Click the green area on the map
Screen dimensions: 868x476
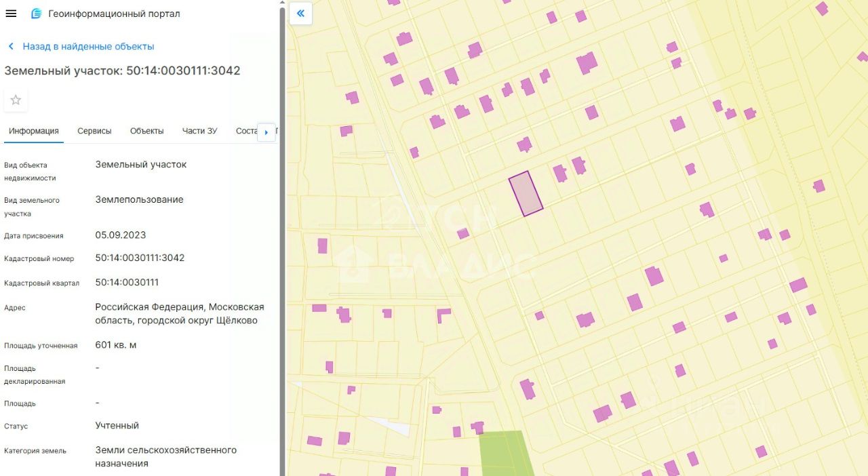click(504, 452)
